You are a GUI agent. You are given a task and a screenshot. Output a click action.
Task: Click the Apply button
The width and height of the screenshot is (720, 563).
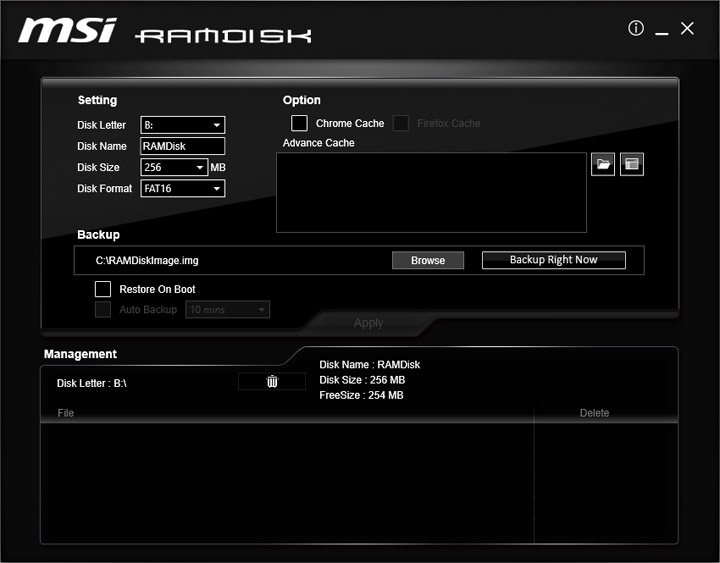click(368, 323)
